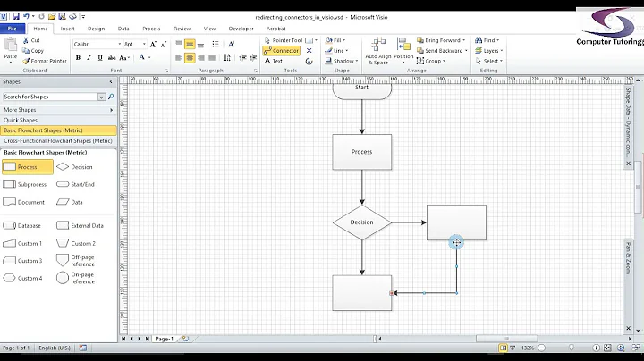Select the Database shape in stencil
The image size is (644, 361).
pos(22,225)
